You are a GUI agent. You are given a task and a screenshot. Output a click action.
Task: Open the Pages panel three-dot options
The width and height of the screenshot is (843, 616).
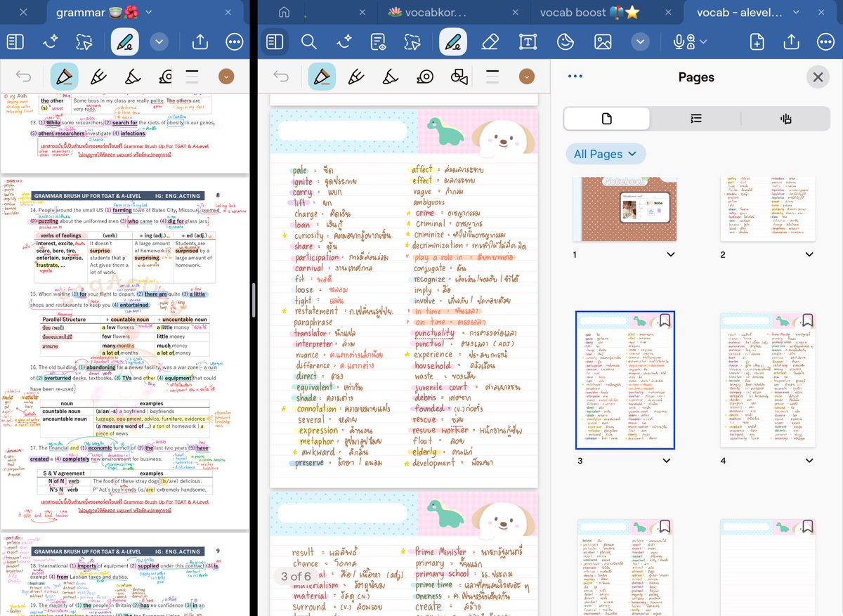click(575, 77)
